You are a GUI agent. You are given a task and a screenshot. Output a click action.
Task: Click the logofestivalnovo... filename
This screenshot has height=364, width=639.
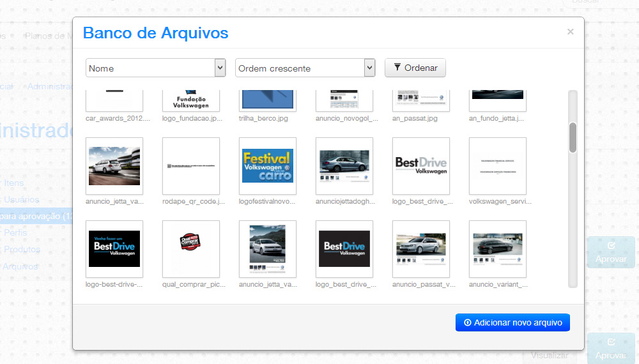coord(267,202)
